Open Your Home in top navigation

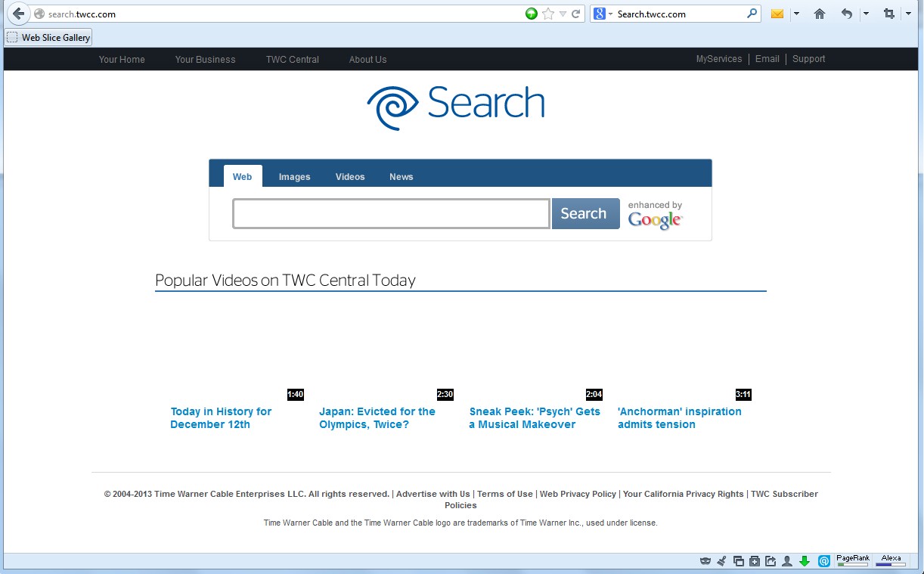122,59
